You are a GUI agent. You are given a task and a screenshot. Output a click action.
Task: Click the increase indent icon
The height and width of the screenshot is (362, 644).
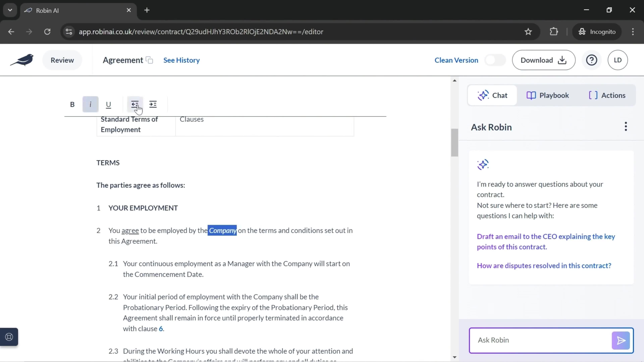click(153, 104)
